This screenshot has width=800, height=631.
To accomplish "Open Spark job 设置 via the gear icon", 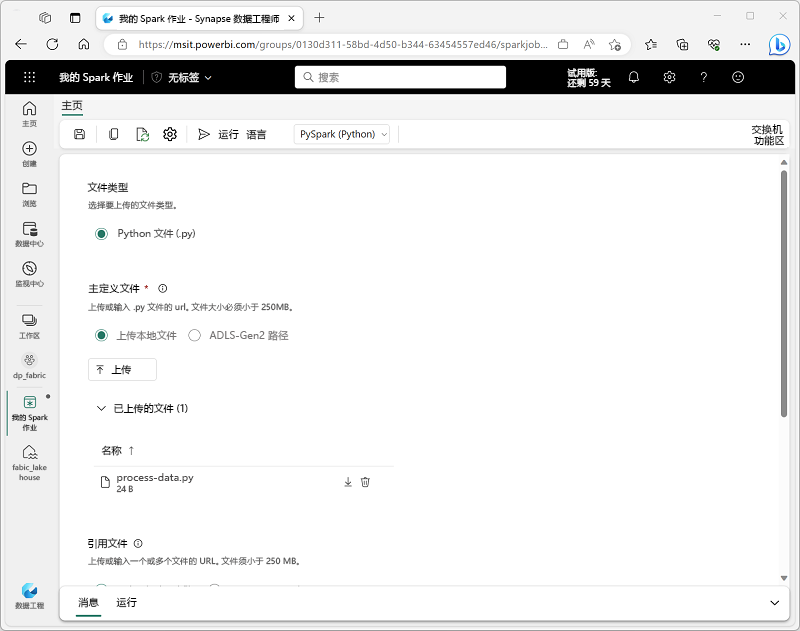I will pyautogui.click(x=168, y=133).
